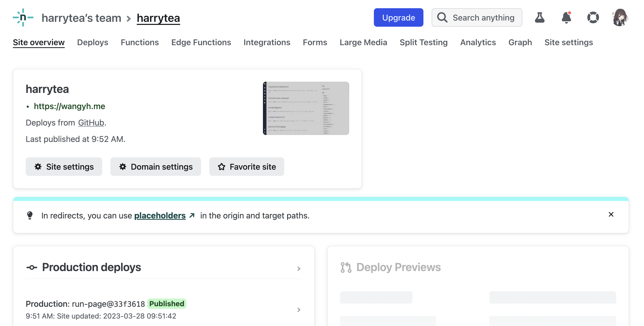Open the notifications bell
Viewport: 644px width, 326px height.
pyautogui.click(x=566, y=17)
